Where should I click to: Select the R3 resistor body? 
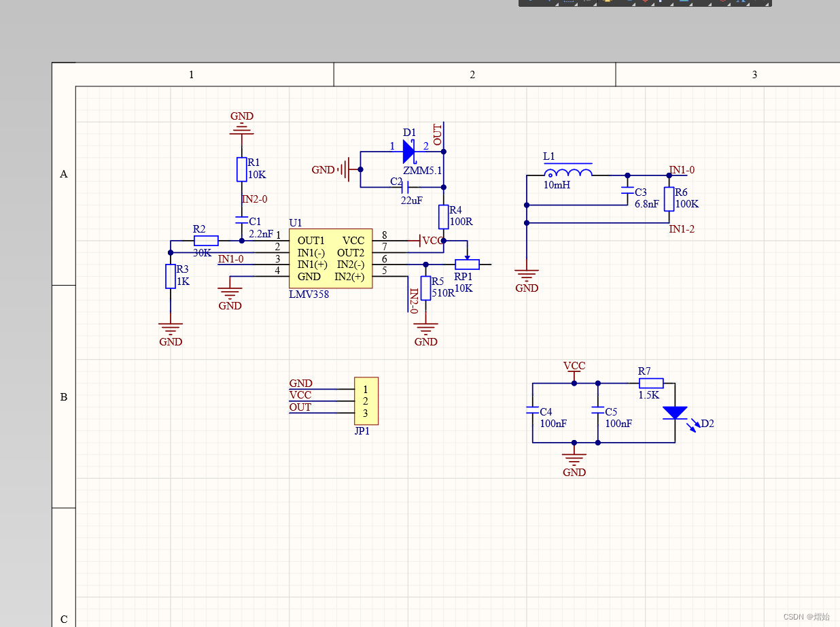click(171, 276)
